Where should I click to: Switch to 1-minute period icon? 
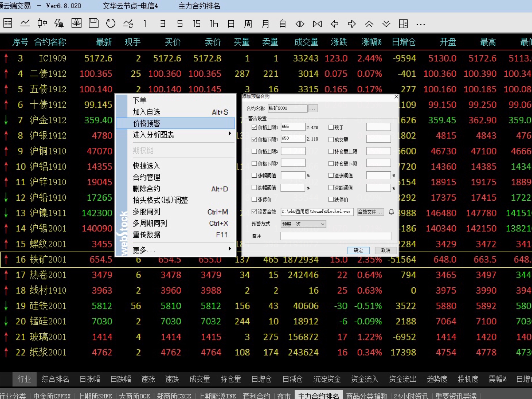pos(145,23)
